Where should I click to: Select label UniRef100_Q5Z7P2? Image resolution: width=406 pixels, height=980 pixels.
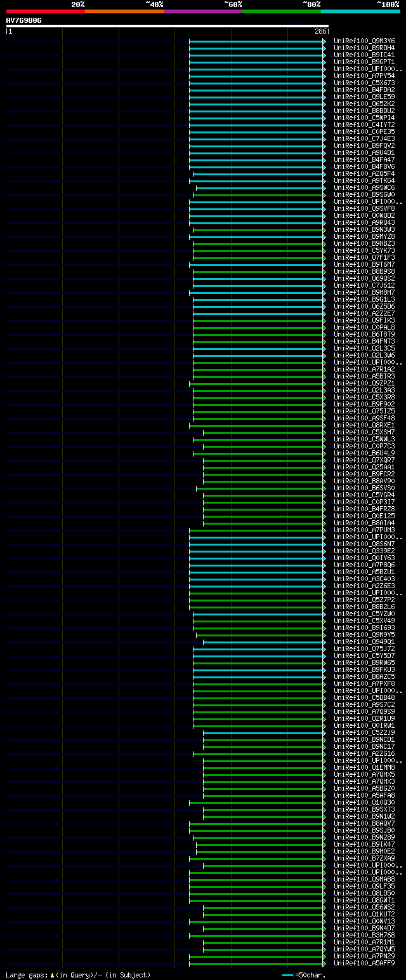(x=364, y=600)
